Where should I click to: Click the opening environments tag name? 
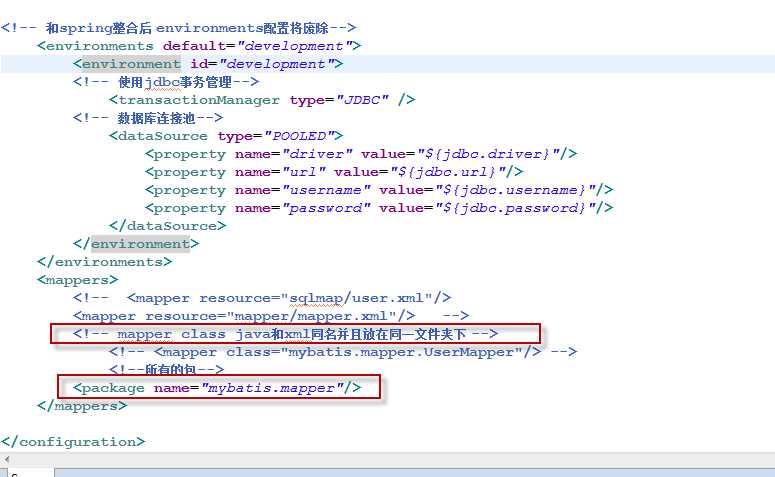pyautogui.click(x=99, y=46)
